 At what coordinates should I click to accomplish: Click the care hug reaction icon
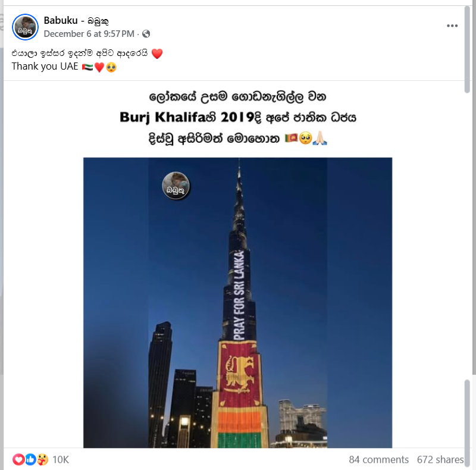click(42, 459)
